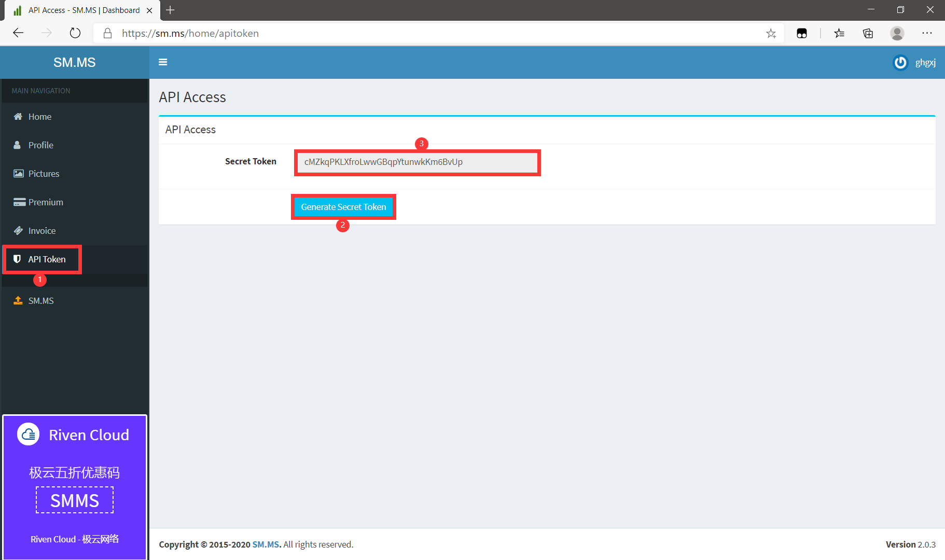Click the SM.MS logo in the header

[75, 62]
